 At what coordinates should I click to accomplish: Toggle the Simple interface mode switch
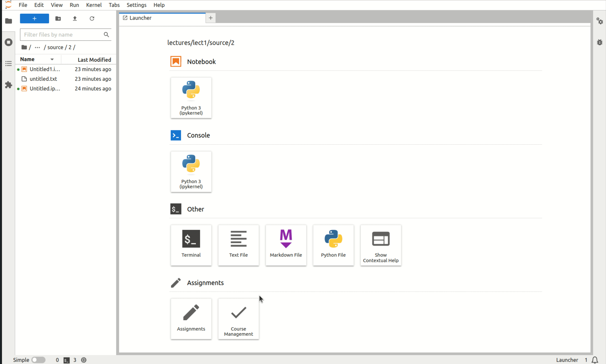pos(39,360)
